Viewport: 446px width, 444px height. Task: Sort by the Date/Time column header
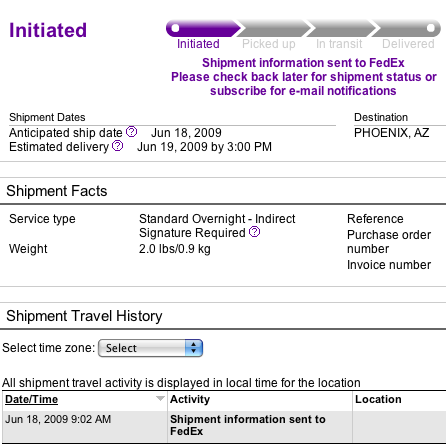coord(31,399)
